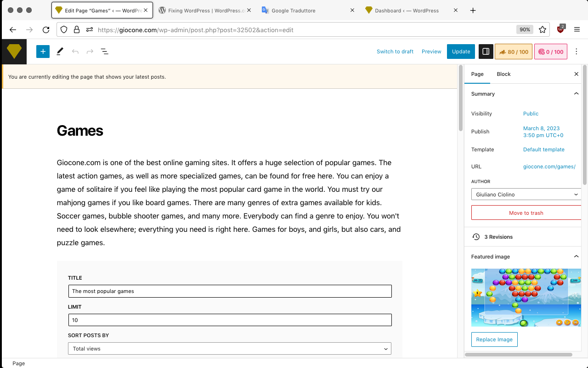
Task: Edit the March 8, 2023 publish date
Action: click(543, 132)
